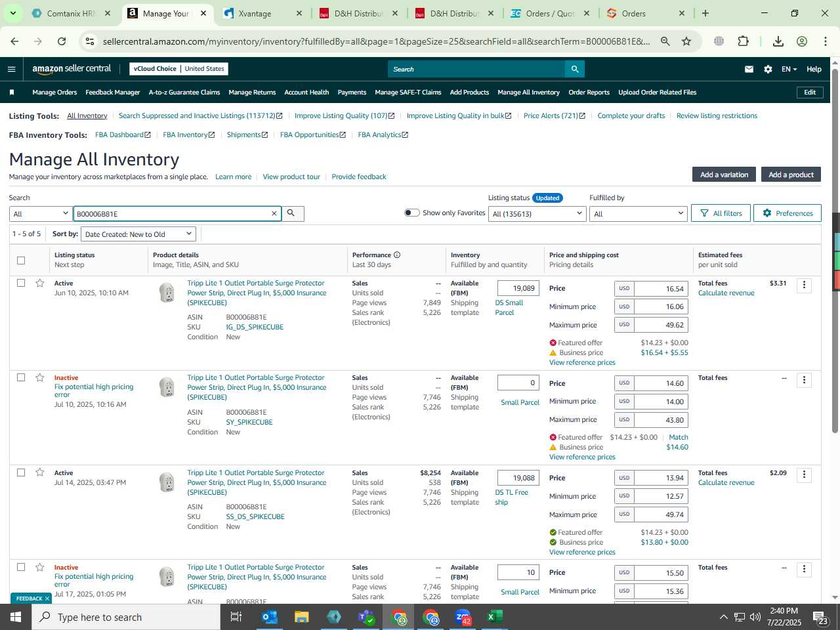Open the EN language dropdown

click(789, 69)
